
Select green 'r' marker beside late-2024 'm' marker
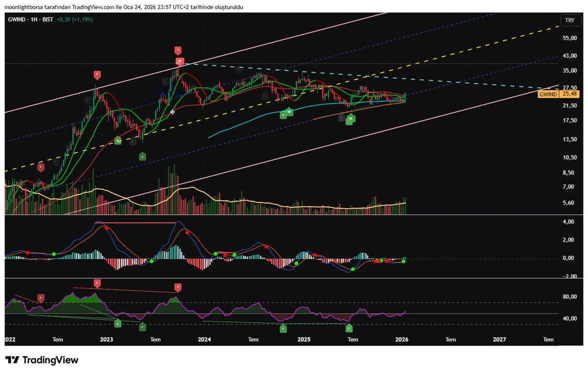pyautogui.click(x=283, y=115)
